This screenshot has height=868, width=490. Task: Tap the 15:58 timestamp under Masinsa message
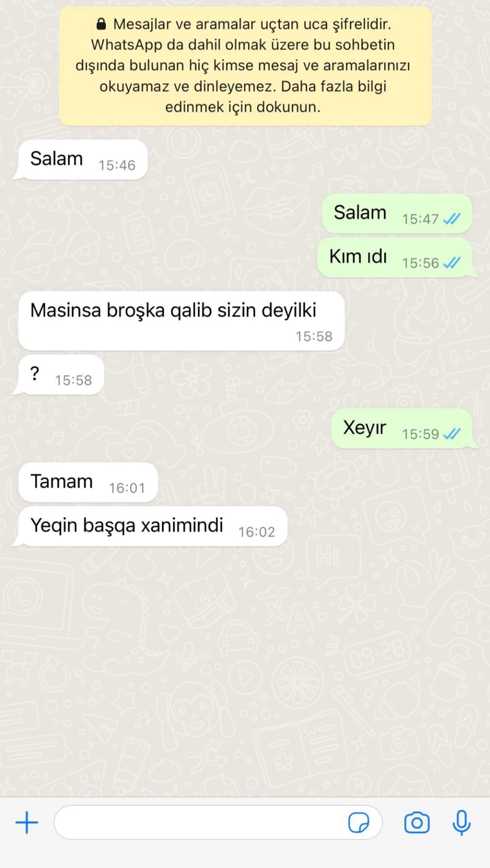(314, 336)
